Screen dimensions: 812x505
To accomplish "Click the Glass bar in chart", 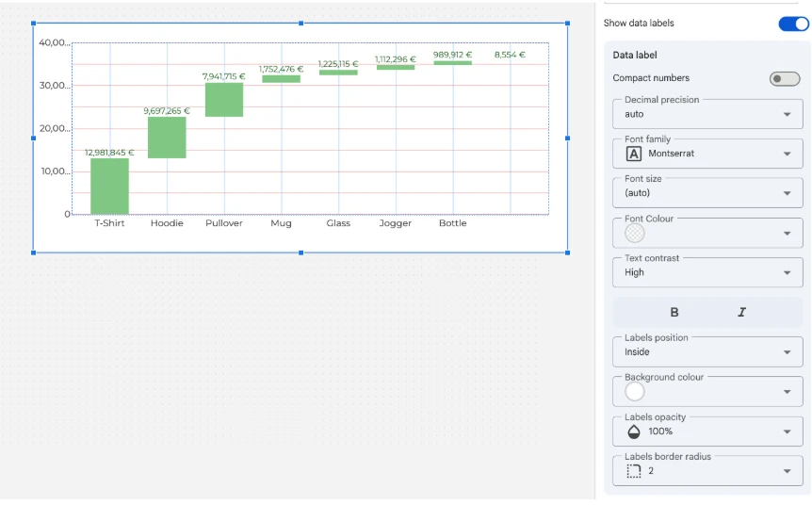I will pyautogui.click(x=338, y=73).
